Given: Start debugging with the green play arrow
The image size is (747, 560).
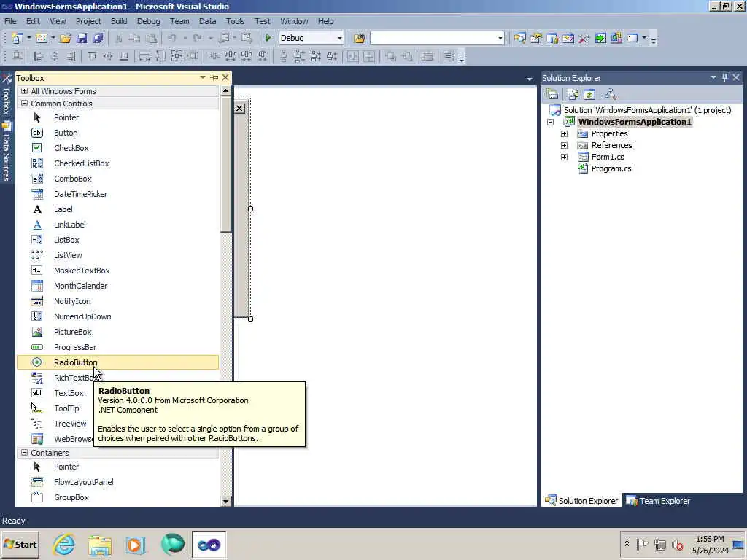Looking at the screenshot, I should [x=268, y=38].
